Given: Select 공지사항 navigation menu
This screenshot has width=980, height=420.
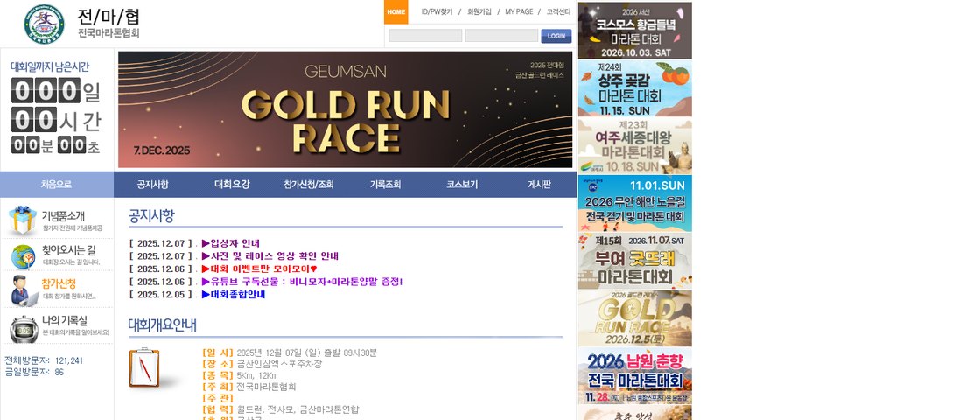Looking at the screenshot, I should point(152,185).
